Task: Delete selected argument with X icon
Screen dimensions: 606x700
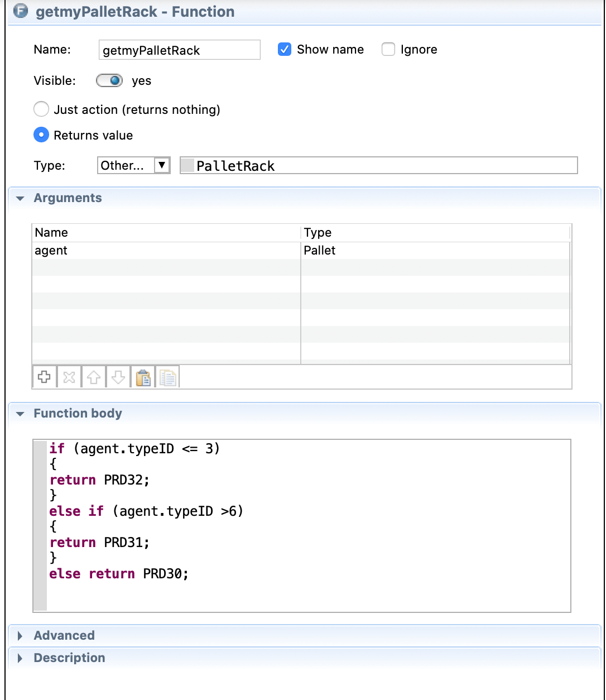Action: 69,378
